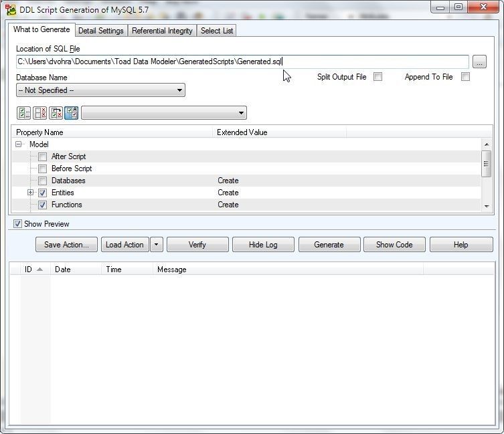Minimize the DDL Script Generation window
The width and height of the screenshot is (504, 434).
tap(440, 7)
